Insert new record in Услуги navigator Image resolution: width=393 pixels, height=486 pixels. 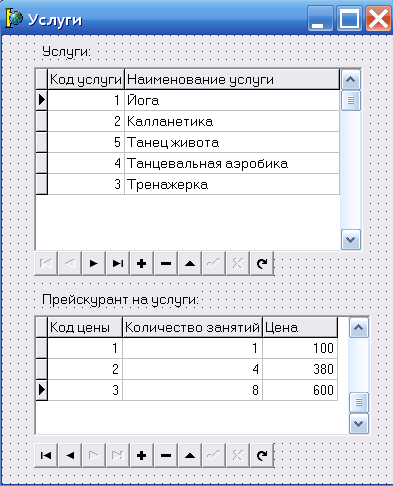[142, 263]
